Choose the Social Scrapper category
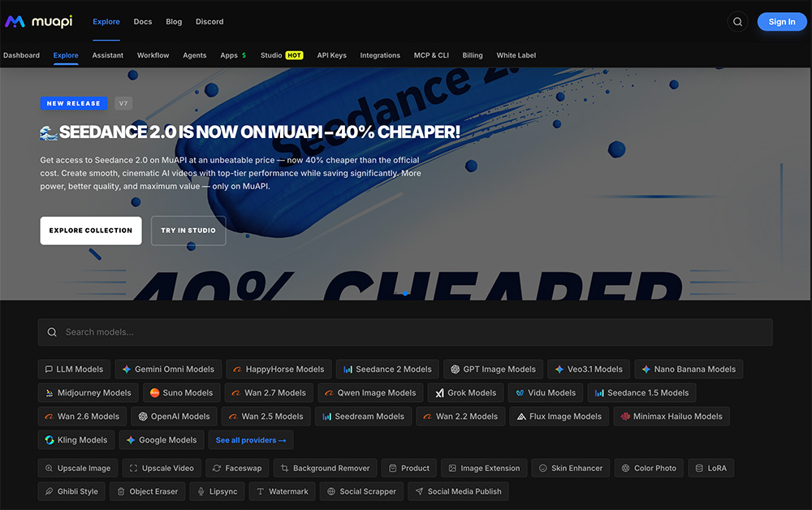 point(361,491)
